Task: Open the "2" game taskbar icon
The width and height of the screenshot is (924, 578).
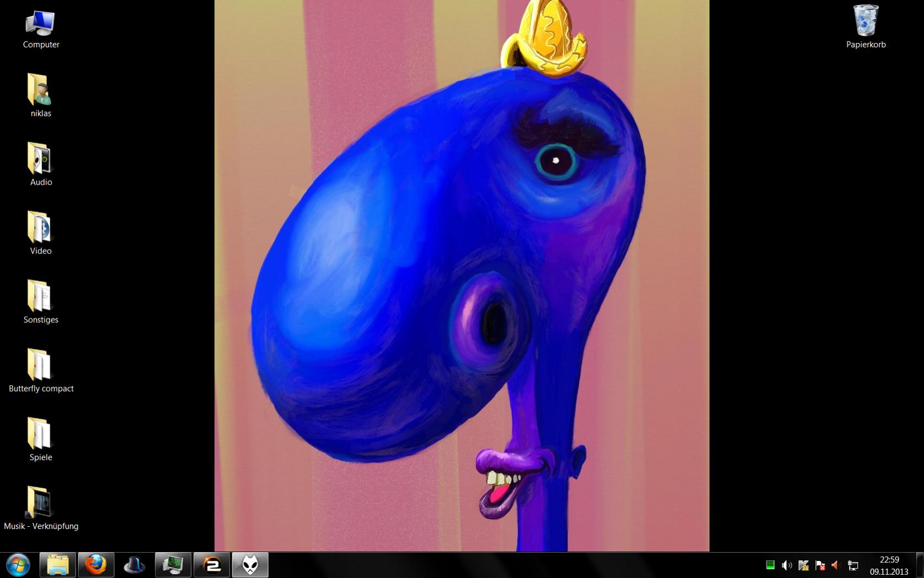Action: point(212,565)
